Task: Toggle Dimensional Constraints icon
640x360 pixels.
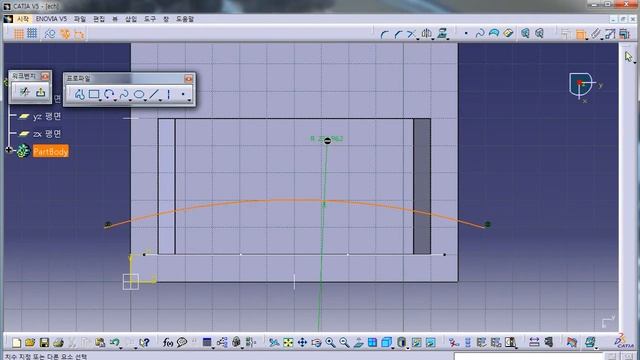Action: click(x=79, y=34)
